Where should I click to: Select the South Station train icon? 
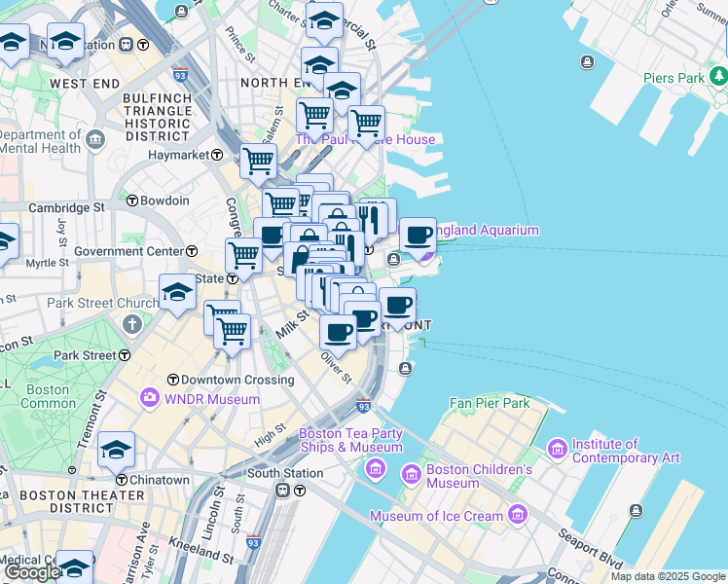point(283,491)
